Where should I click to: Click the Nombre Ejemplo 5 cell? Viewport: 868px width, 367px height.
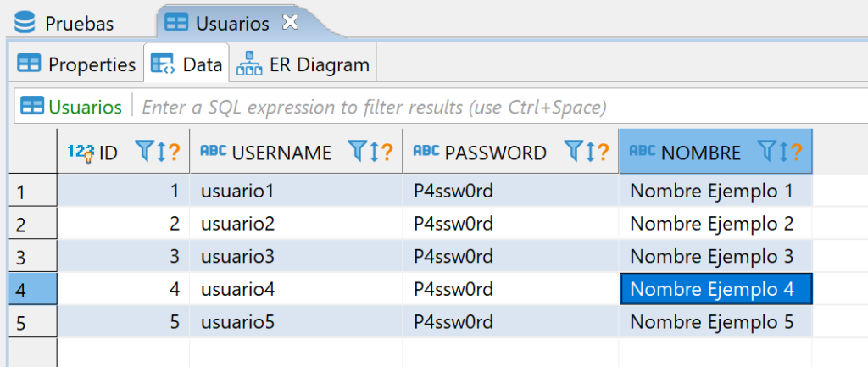click(711, 322)
